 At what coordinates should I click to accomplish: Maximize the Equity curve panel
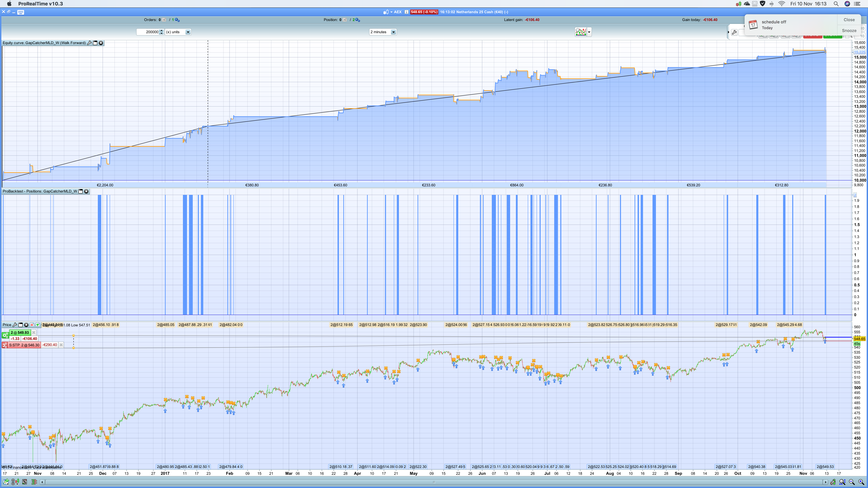coord(95,43)
